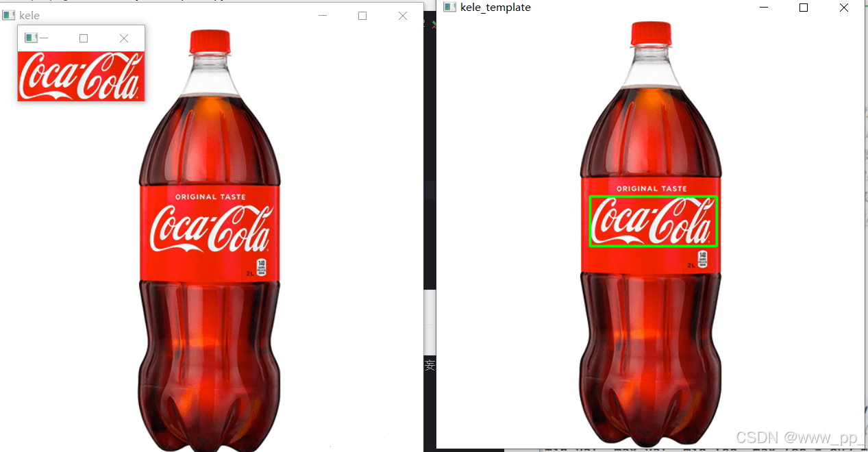Click the kele_template title text
The image size is (868, 452).
coord(495,8)
